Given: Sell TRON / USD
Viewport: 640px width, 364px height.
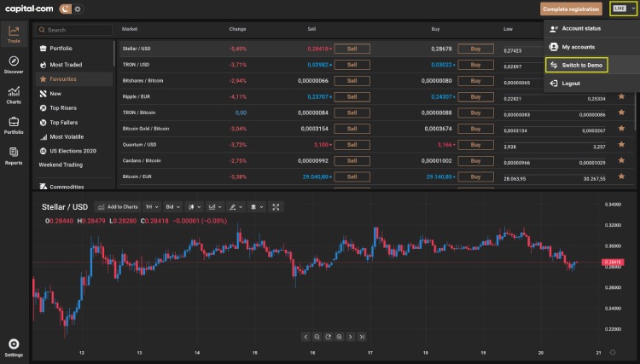Looking at the screenshot, I should click(352, 65).
